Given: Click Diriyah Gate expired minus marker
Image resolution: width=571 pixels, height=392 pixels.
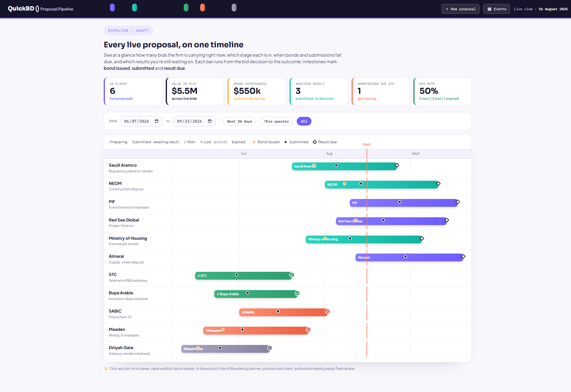Looking at the screenshot, I should point(269,348).
